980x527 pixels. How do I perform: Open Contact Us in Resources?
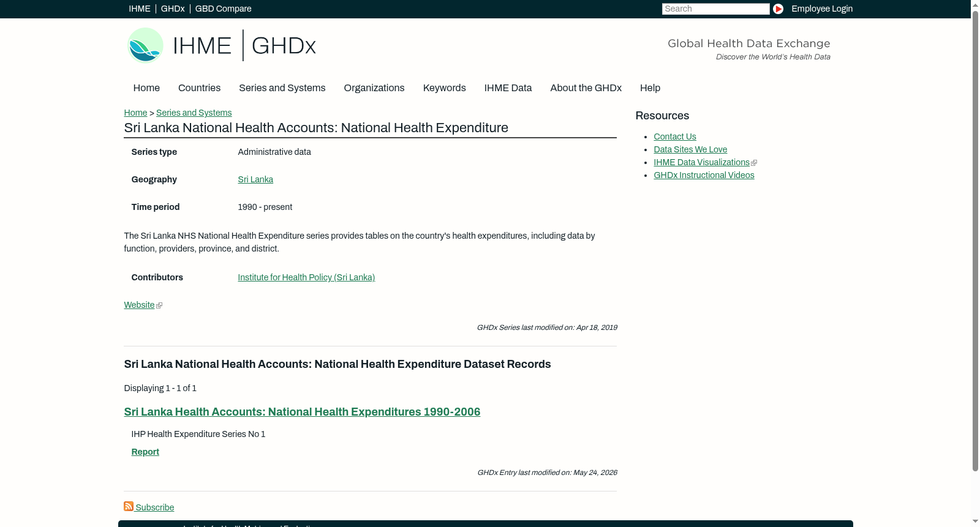pyautogui.click(x=674, y=136)
